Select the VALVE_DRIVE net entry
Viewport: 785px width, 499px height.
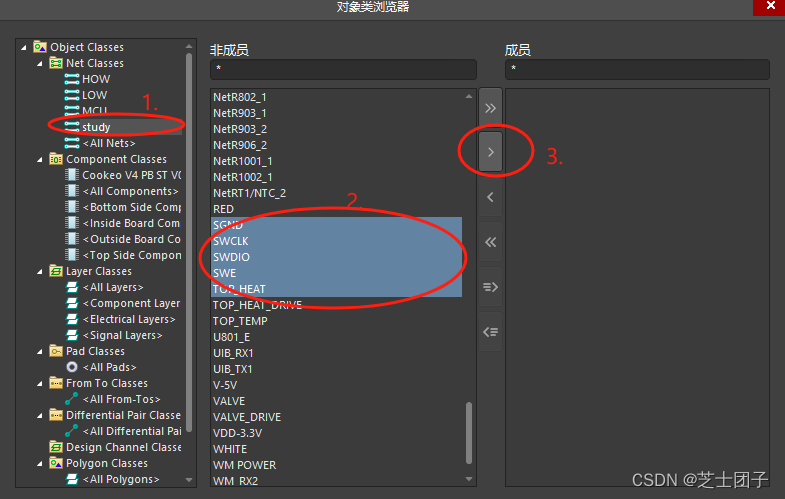247,417
